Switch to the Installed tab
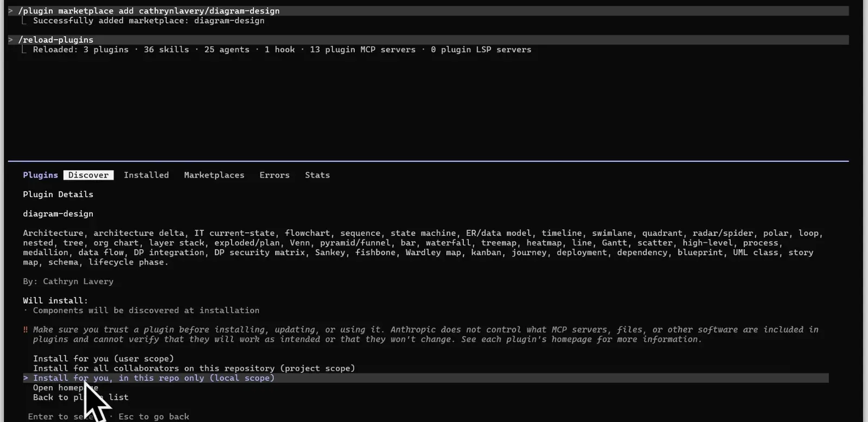868x422 pixels. [146, 175]
